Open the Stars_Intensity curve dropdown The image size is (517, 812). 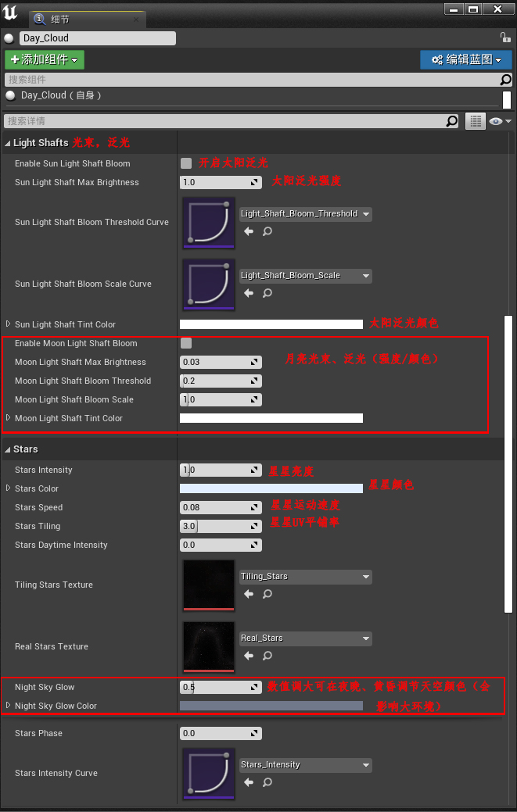(305, 765)
